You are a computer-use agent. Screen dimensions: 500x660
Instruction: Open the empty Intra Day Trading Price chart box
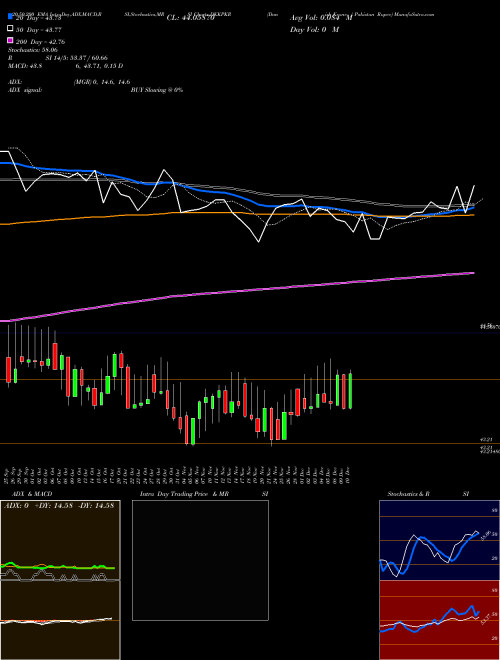point(200,560)
